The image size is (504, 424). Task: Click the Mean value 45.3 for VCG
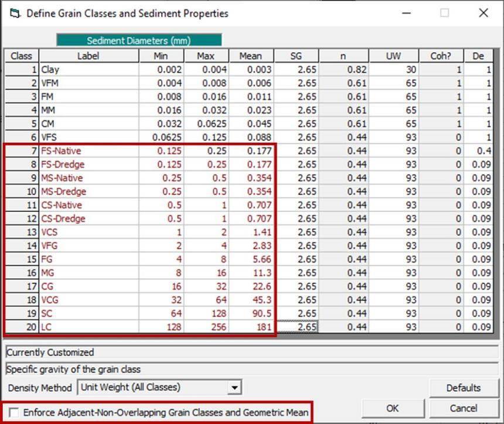click(x=251, y=300)
